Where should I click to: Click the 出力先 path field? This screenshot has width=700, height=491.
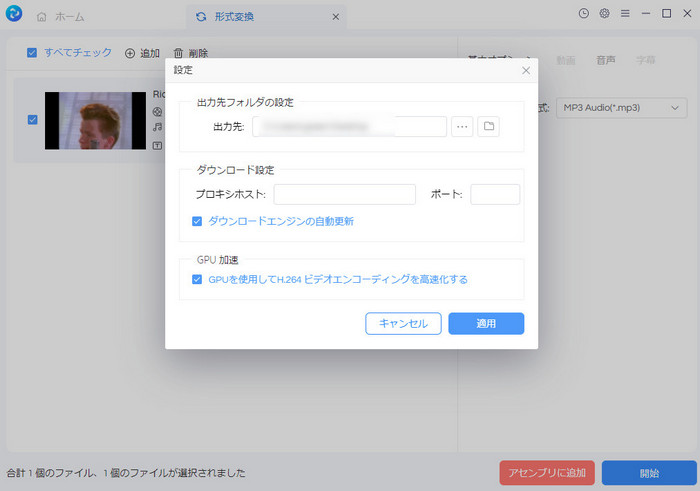[350, 127]
